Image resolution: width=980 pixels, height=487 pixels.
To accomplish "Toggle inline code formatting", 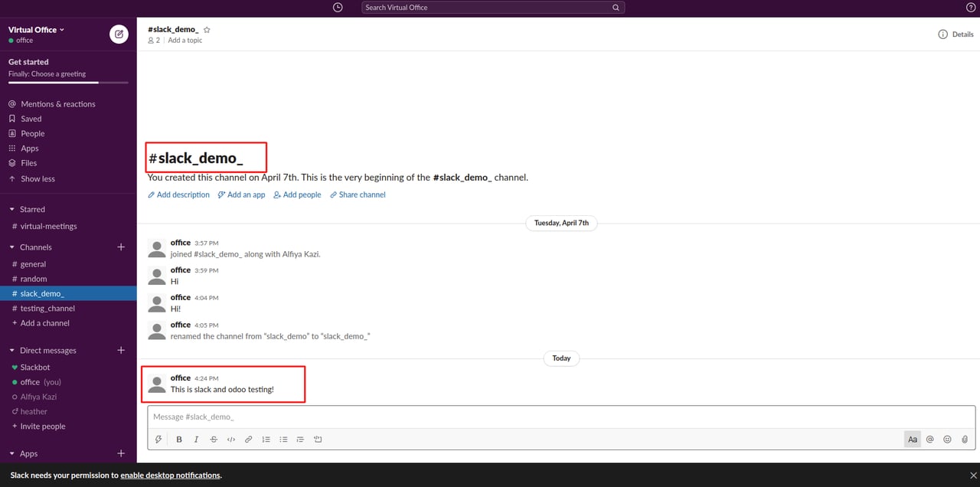I will pos(231,440).
